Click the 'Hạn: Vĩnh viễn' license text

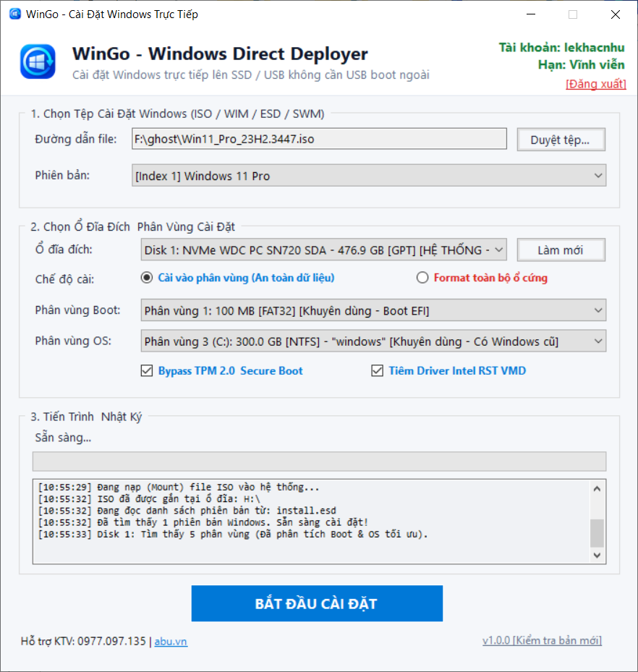click(x=582, y=64)
